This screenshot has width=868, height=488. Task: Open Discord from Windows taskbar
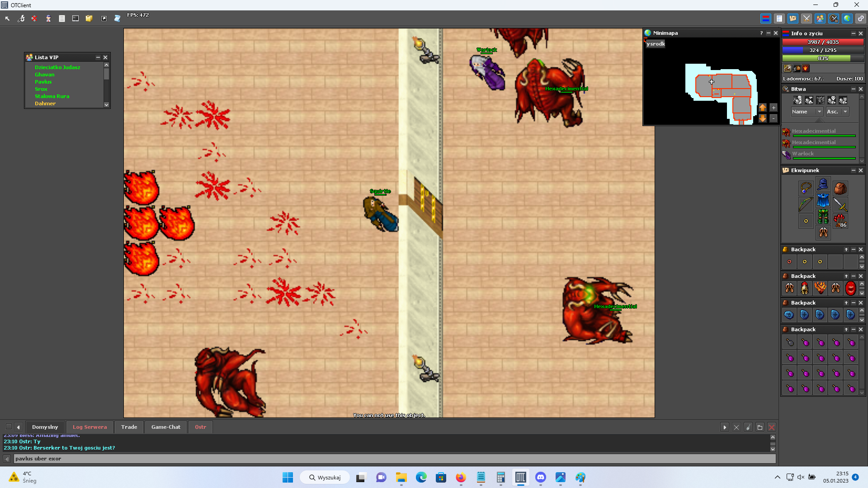(541, 478)
